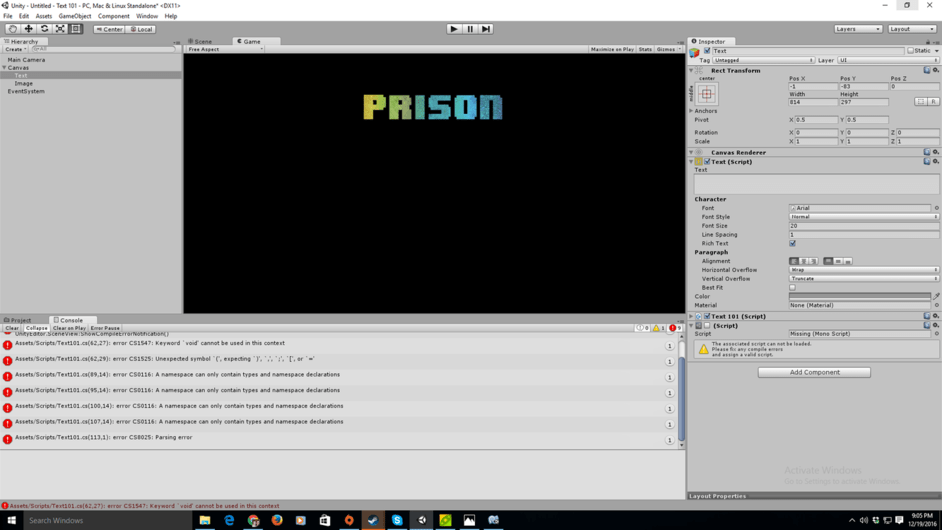The height and width of the screenshot is (530, 942).
Task: Open the Assets menu
Action: click(44, 16)
